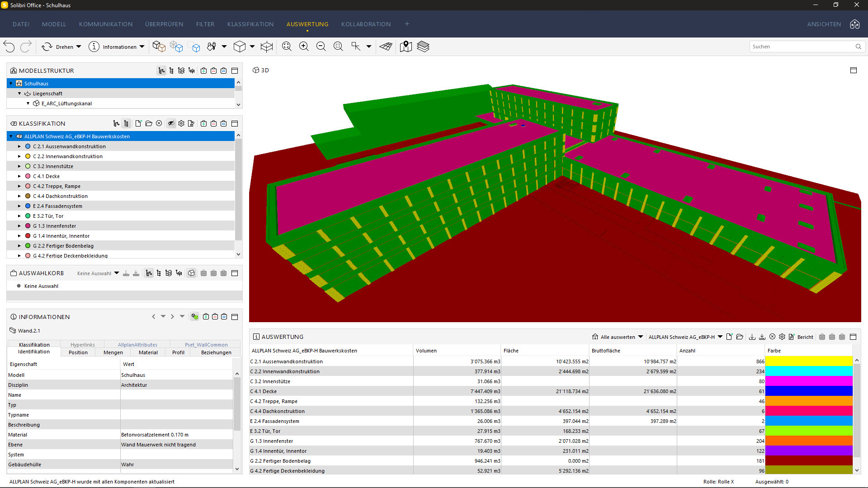Open the ANSICHTEN views button
Viewport: 868px width, 488px height.
click(x=824, y=24)
